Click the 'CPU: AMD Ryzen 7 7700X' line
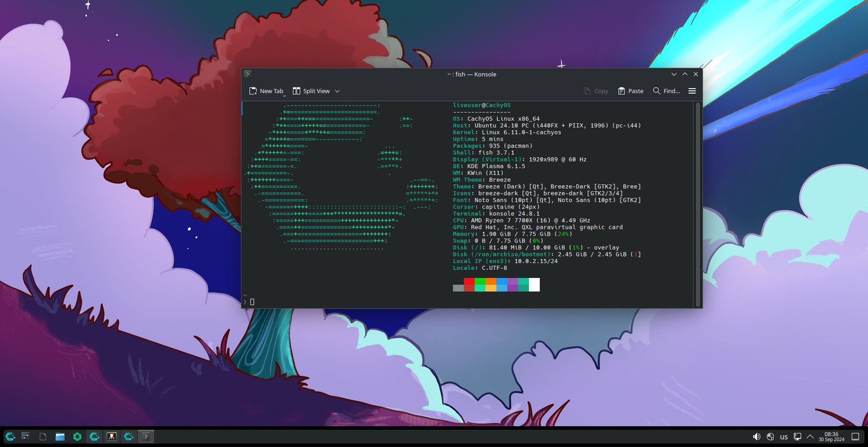Viewport: 868px width, 447px height. (521, 221)
